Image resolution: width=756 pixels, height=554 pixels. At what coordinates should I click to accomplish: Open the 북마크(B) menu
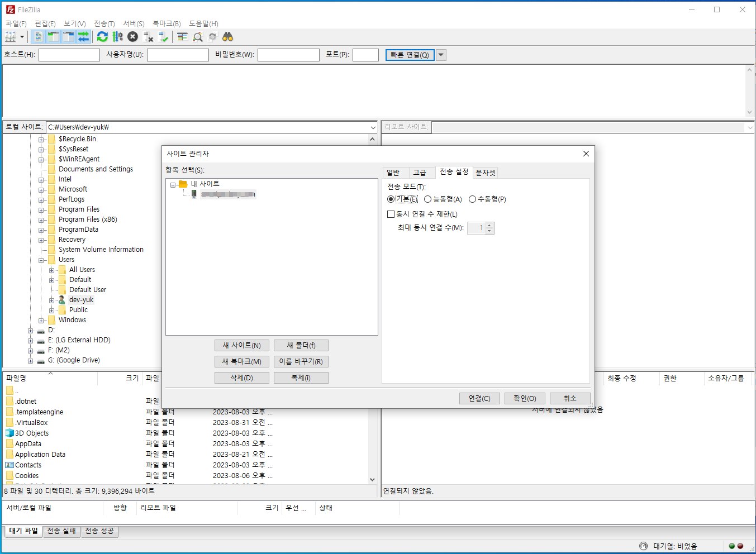[167, 23]
